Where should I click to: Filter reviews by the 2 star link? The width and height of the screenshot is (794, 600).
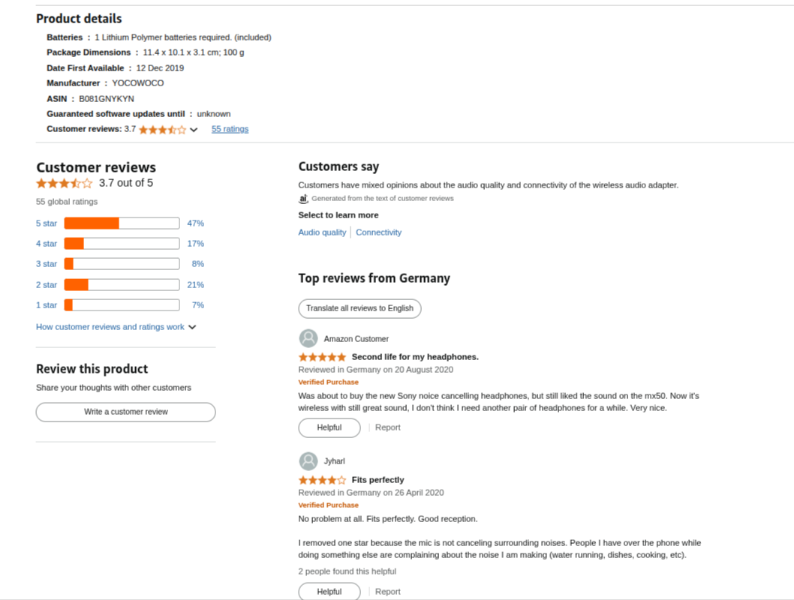coord(47,285)
